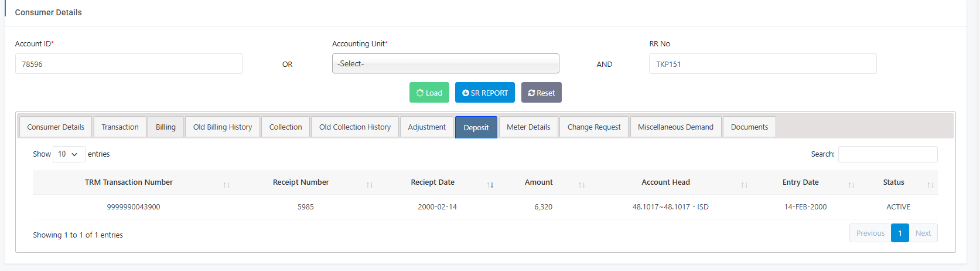Focus the Account ID input field

pyautogui.click(x=128, y=64)
